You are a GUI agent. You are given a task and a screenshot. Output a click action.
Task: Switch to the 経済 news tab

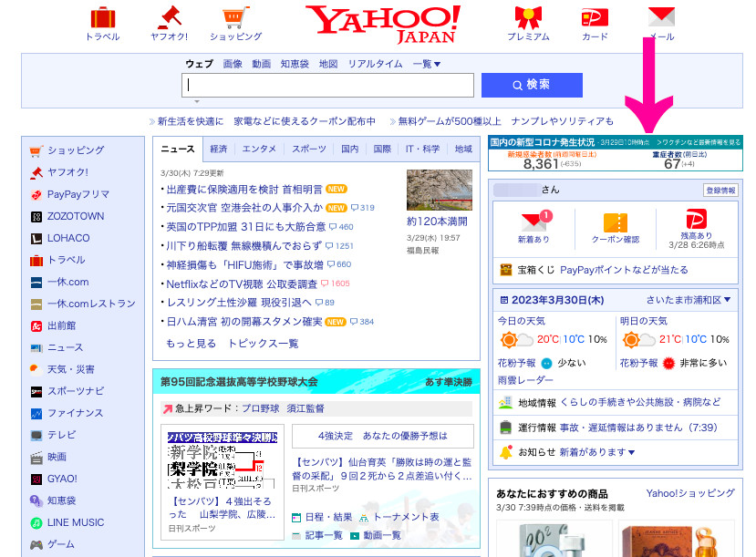pyautogui.click(x=219, y=149)
